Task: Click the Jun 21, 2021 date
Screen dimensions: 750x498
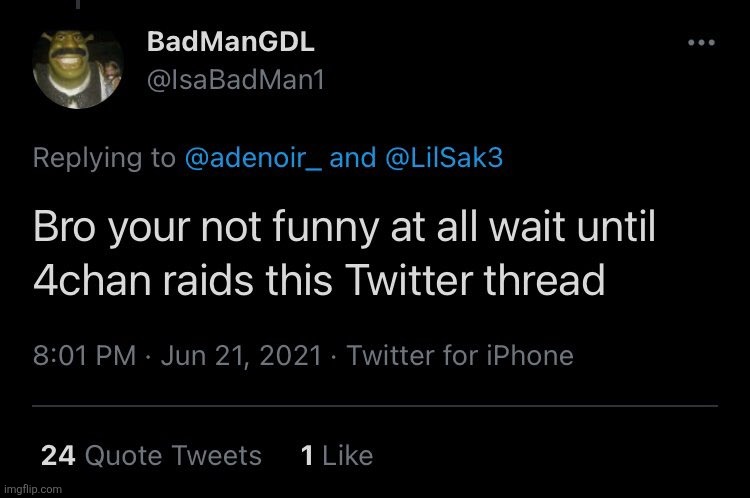Action: coord(242,355)
